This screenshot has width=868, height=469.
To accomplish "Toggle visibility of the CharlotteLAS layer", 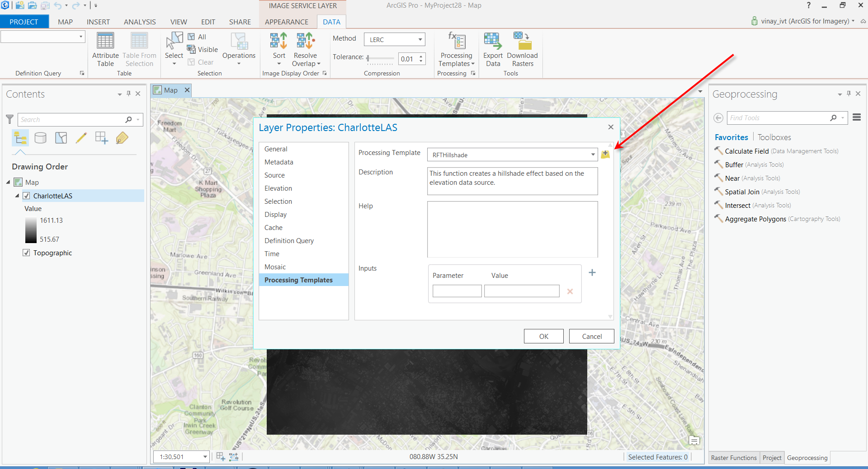I will pyautogui.click(x=27, y=196).
